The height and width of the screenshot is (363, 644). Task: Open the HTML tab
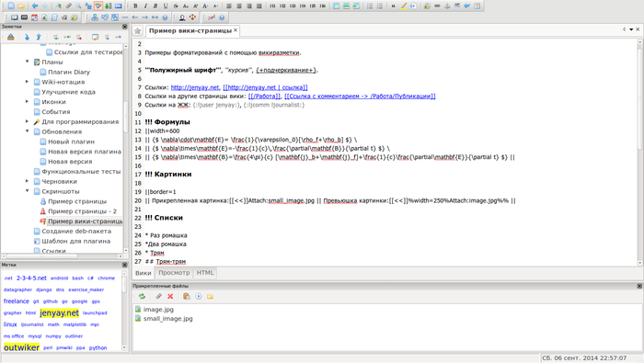tap(205, 273)
